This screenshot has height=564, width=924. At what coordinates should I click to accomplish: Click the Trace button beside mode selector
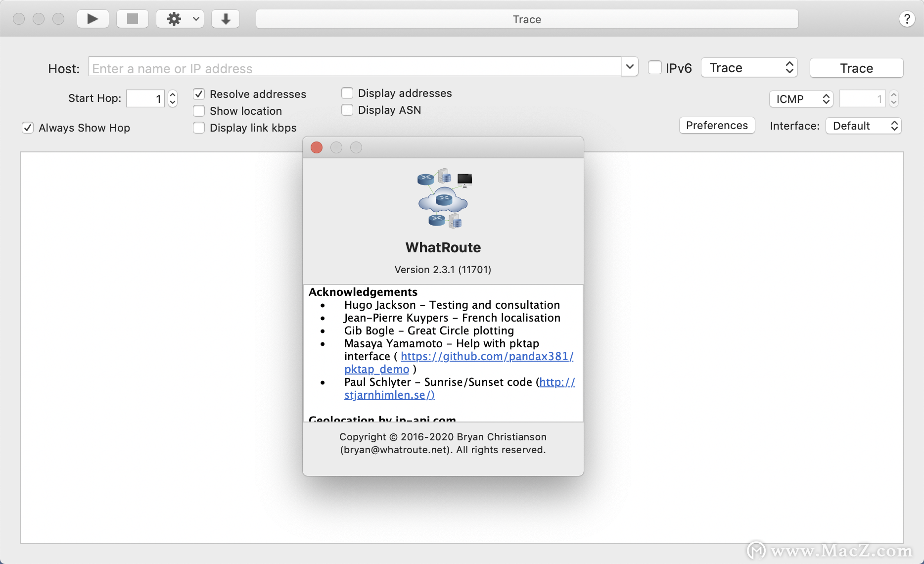(857, 68)
